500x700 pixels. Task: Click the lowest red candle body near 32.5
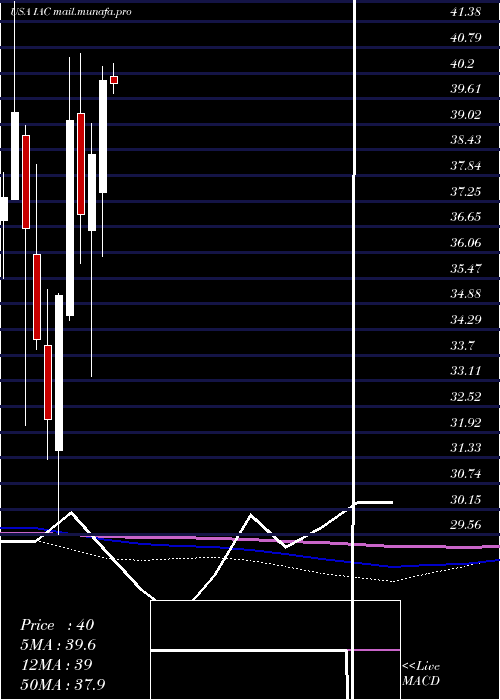click(48, 382)
